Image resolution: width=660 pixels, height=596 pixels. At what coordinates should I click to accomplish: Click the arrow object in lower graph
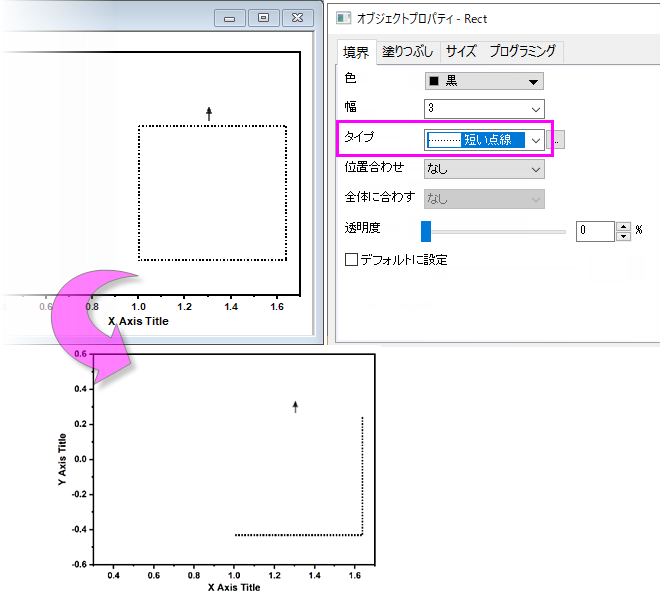[x=295, y=407]
